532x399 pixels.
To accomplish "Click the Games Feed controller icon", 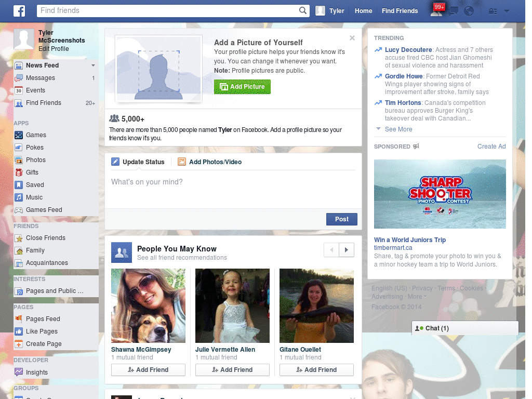I will click(19, 210).
